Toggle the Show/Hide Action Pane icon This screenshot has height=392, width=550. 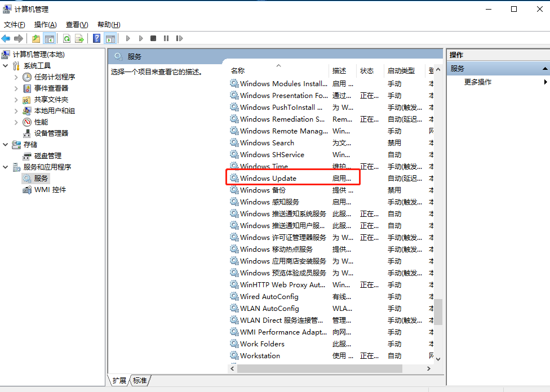pyautogui.click(x=110, y=38)
